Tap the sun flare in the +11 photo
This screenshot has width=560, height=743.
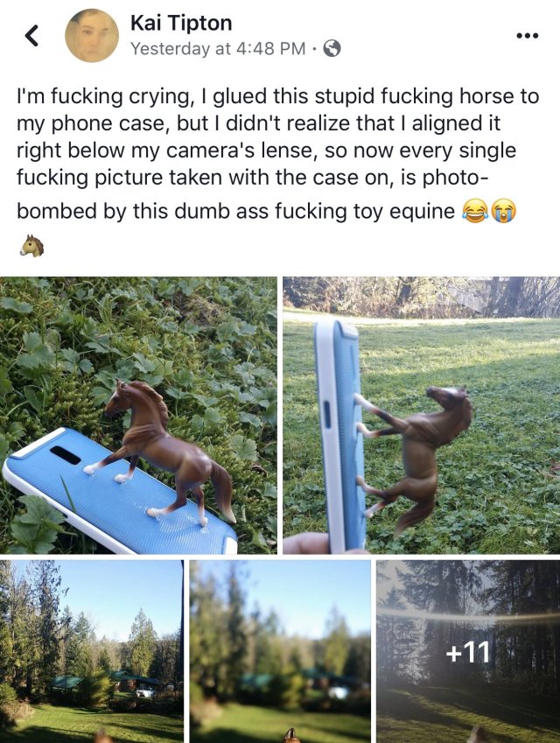[x=469, y=617]
